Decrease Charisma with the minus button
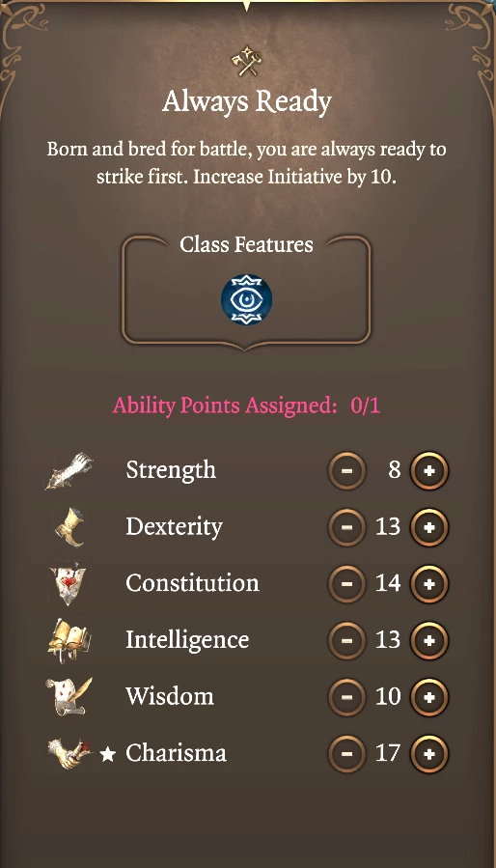Screen dimensions: 496x868 pos(346,753)
